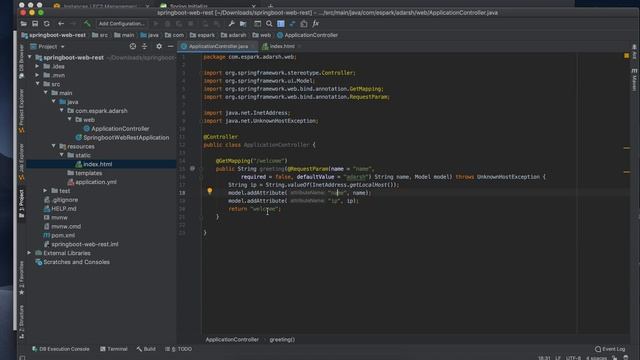Click the gutter icon beside greeting method
640x360 pixels.
point(192,169)
